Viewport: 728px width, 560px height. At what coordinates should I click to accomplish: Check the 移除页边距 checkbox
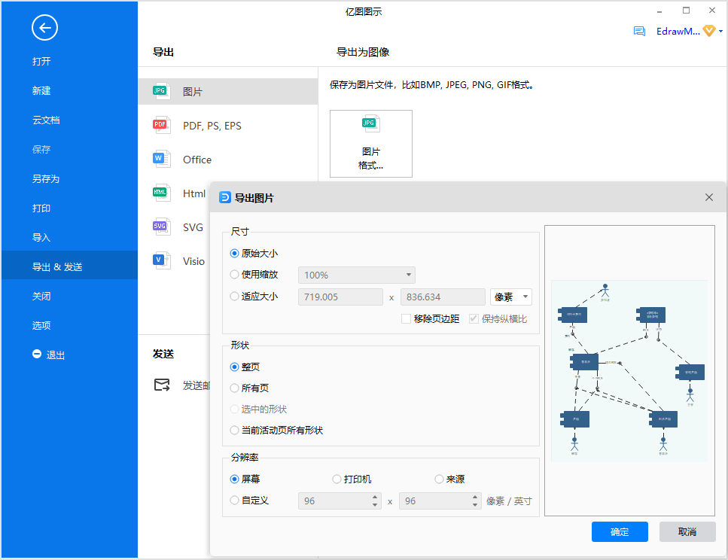point(406,319)
